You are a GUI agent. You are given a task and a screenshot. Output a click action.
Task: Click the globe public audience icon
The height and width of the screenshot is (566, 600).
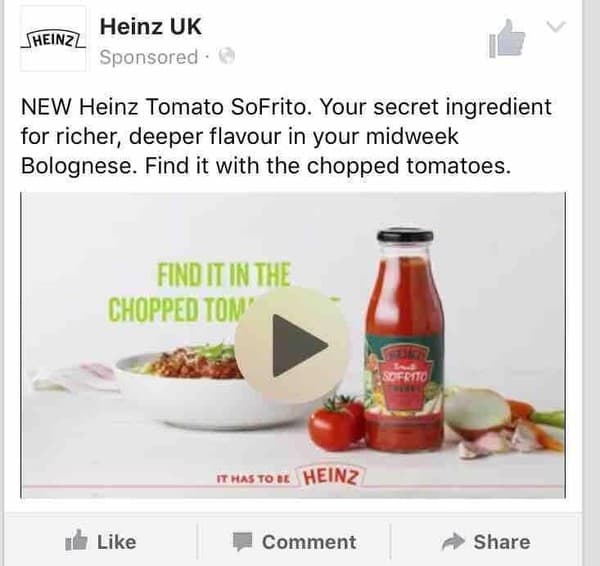coord(227,56)
